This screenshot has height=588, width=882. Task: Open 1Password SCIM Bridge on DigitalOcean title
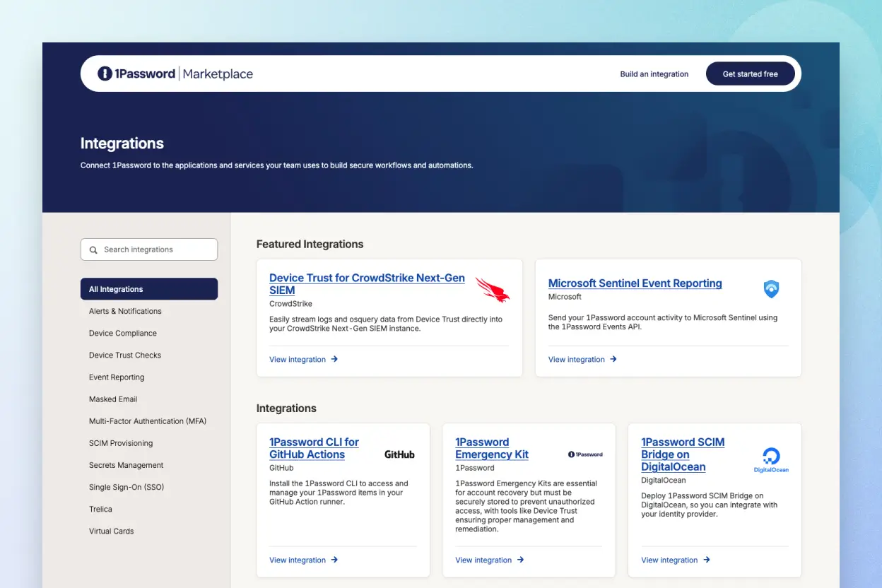[x=683, y=454]
